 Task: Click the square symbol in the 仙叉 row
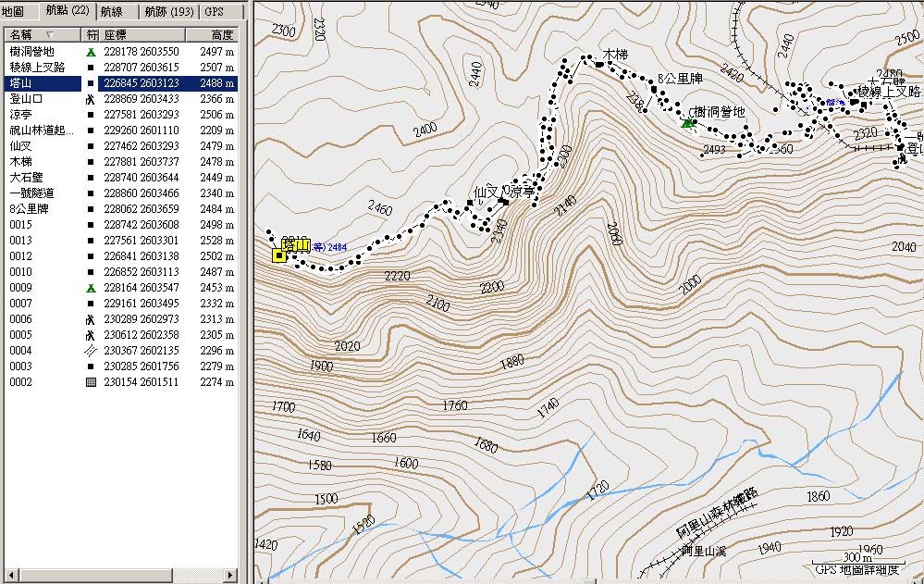(x=91, y=146)
